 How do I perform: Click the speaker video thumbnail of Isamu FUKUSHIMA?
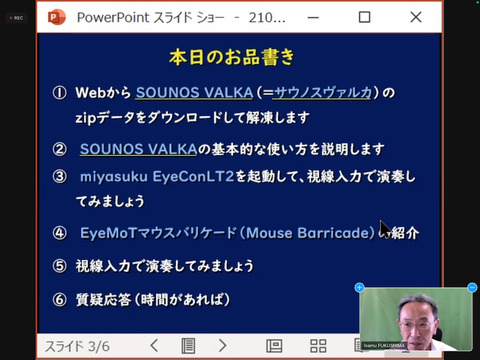click(x=416, y=319)
